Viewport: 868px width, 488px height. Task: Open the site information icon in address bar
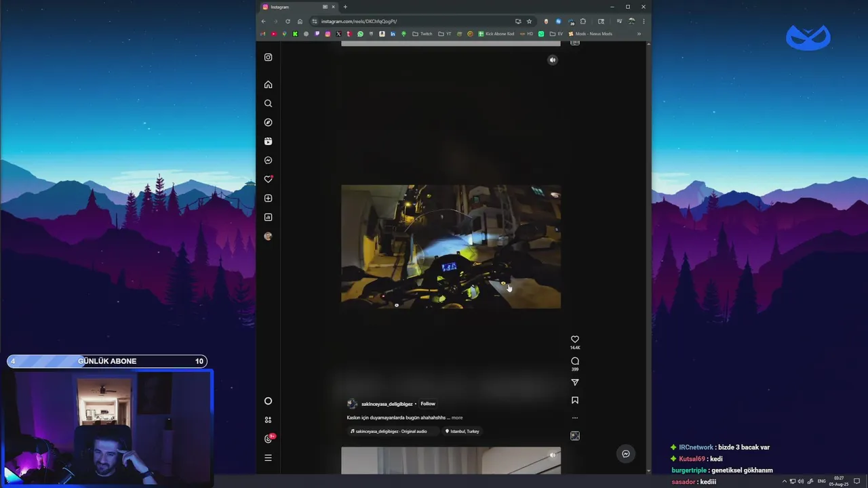314,21
